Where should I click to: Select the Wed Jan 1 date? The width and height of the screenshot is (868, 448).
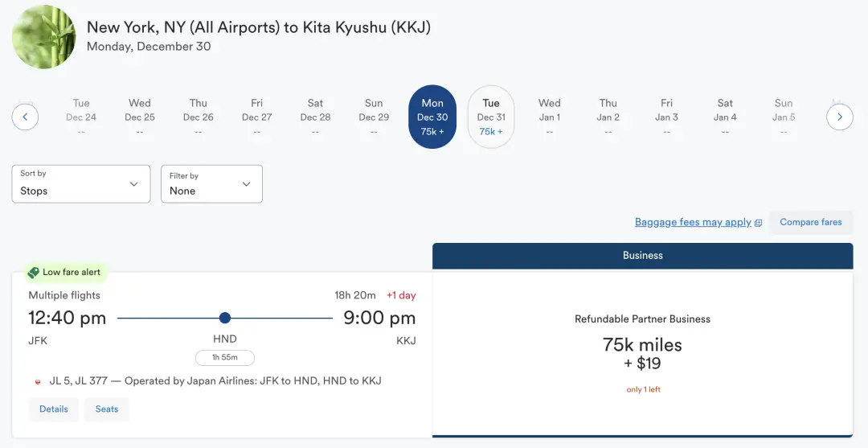pos(550,117)
